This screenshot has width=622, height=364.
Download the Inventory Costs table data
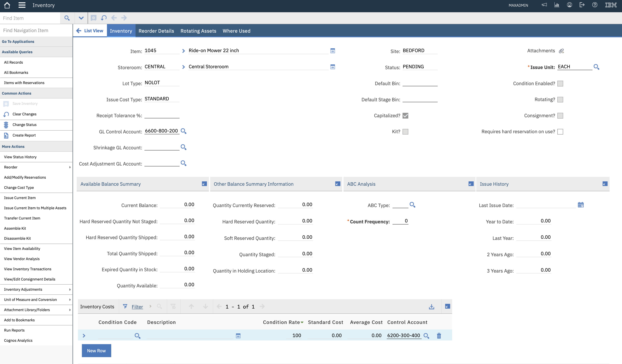point(432,306)
